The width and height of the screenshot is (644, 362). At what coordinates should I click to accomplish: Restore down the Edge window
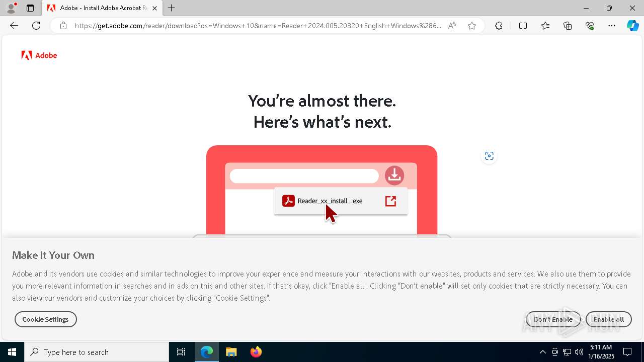point(609,8)
